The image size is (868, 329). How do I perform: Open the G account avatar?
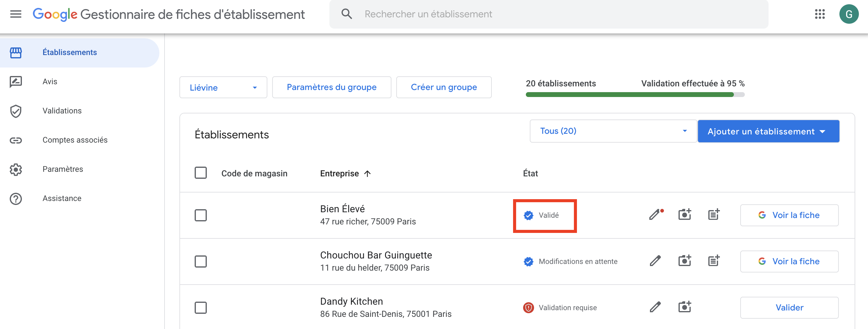tap(849, 14)
